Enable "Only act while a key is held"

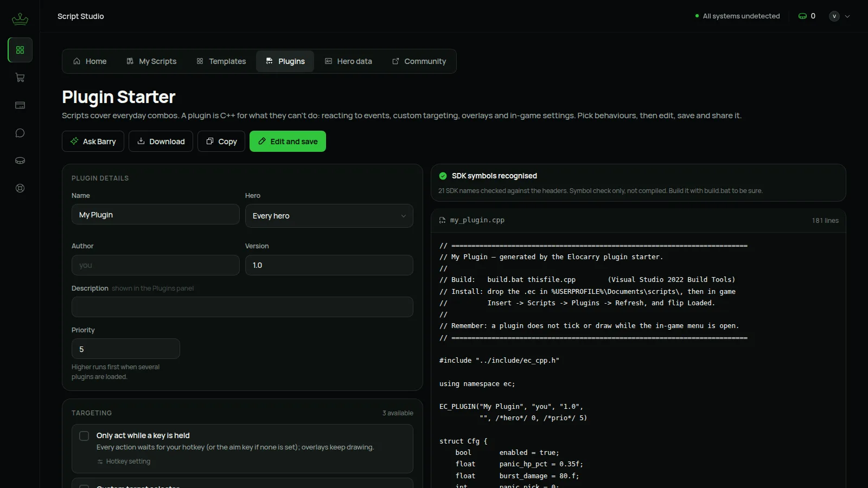tap(84, 436)
